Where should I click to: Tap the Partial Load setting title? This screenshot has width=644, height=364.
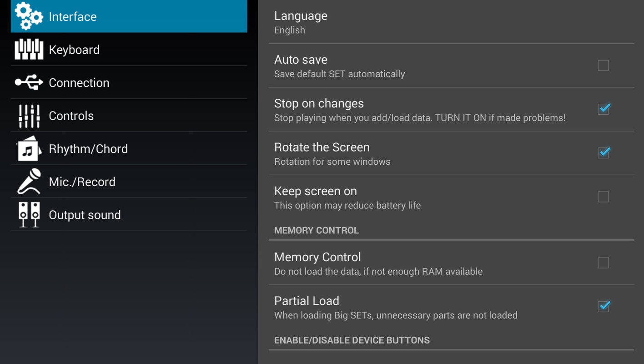(307, 301)
